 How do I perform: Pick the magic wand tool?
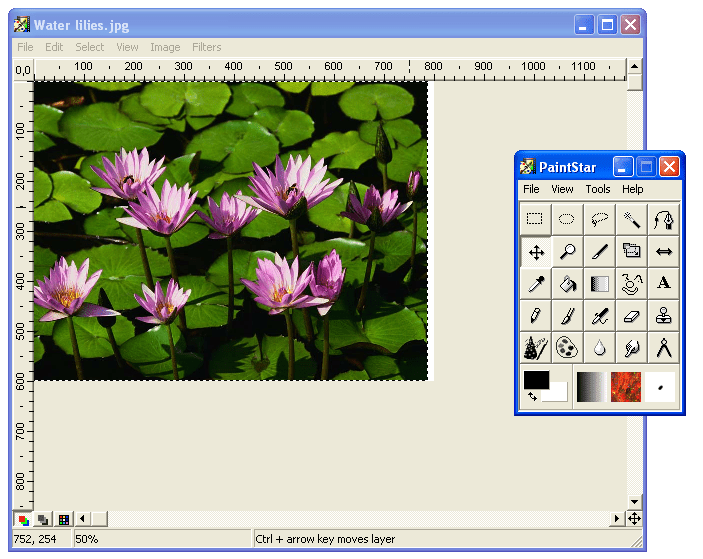pos(632,219)
